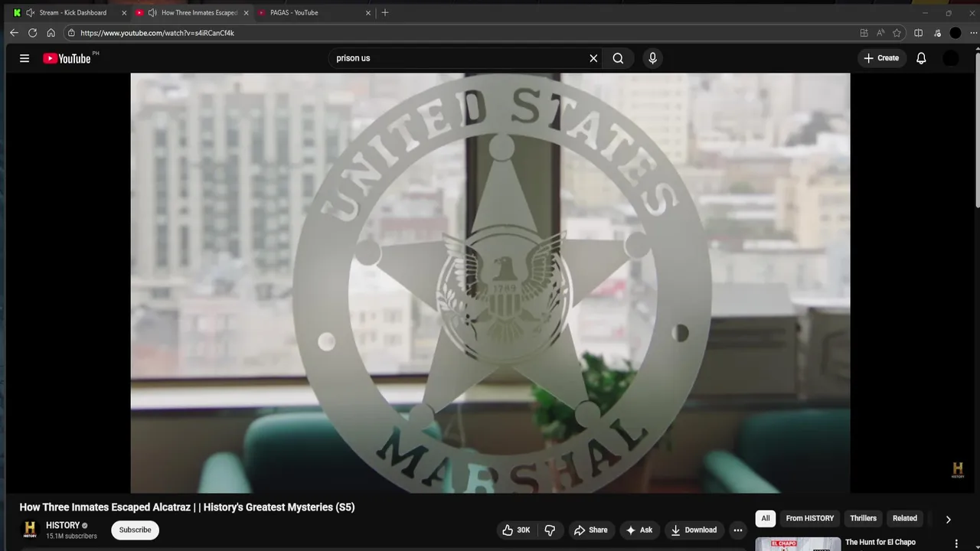Show more filter chips arrow

948,519
